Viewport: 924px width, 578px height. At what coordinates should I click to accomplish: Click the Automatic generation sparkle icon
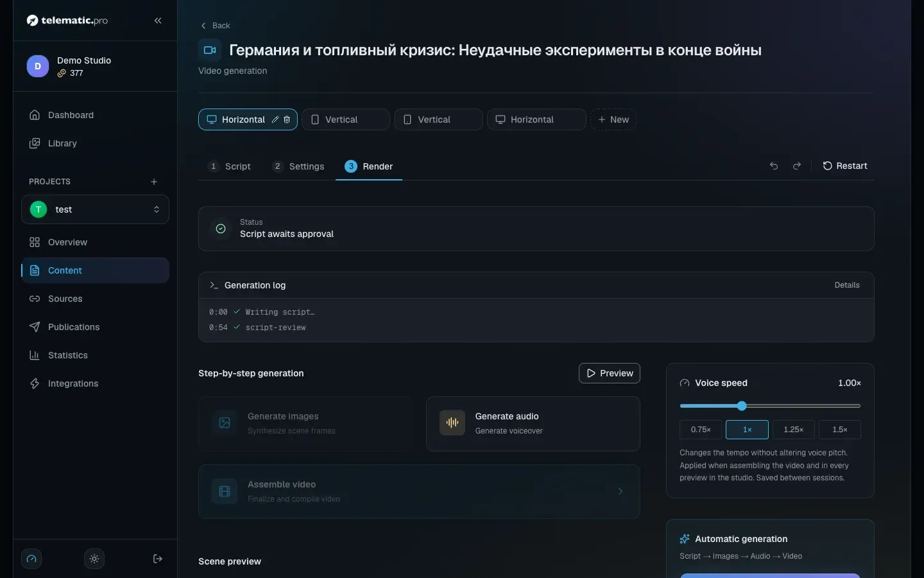(685, 539)
